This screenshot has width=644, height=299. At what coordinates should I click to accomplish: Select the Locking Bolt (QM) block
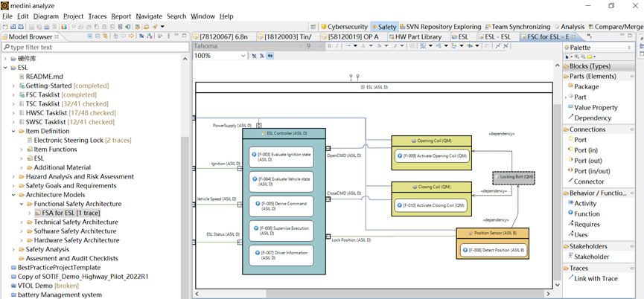[514, 177]
